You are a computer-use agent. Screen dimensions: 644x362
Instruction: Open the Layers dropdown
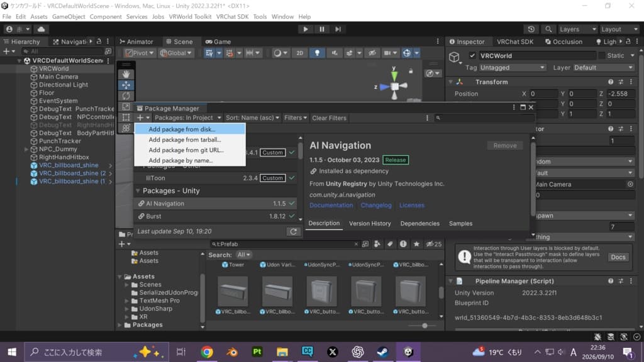click(x=577, y=29)
